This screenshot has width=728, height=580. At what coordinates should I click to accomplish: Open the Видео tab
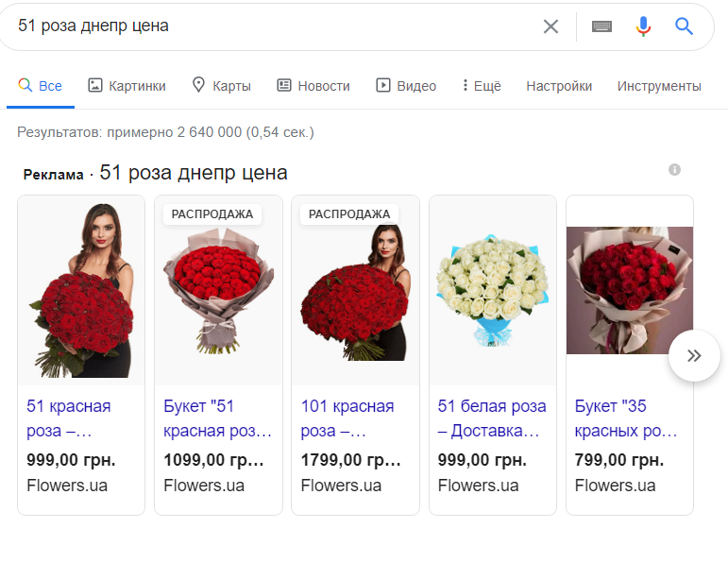click(406, 86)
